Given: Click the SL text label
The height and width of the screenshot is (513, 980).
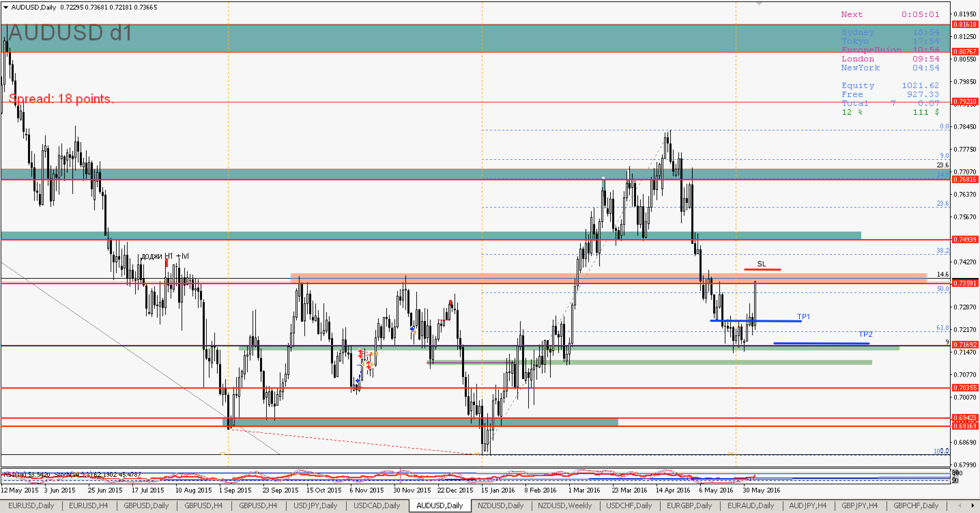Looking at the screenshot, I should (x=761, y=264).
